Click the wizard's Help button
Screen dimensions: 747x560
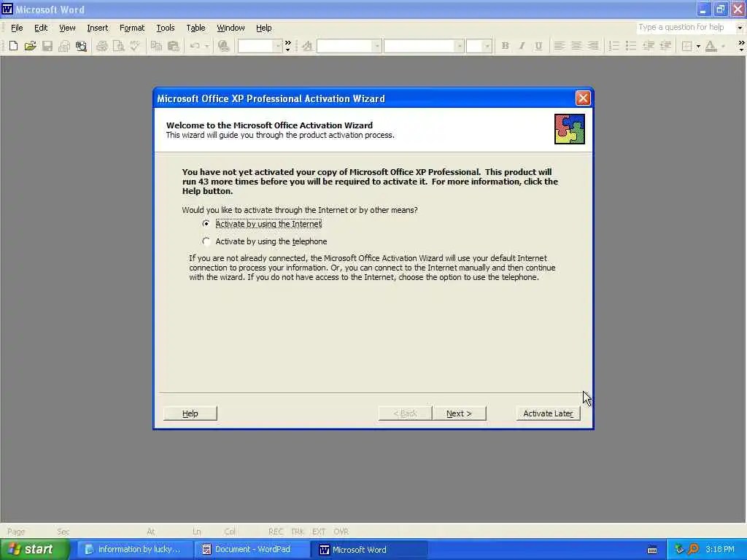coord(190,413)
